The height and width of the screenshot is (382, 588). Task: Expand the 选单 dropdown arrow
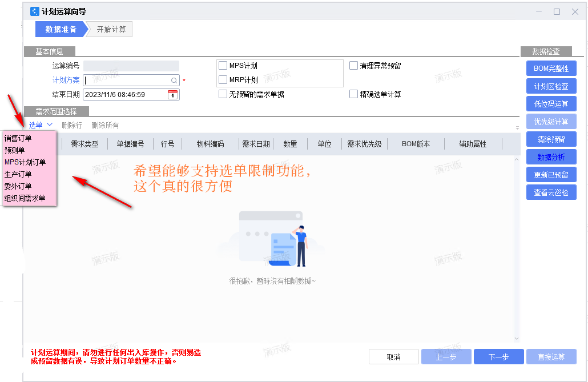tap(50, 124)
